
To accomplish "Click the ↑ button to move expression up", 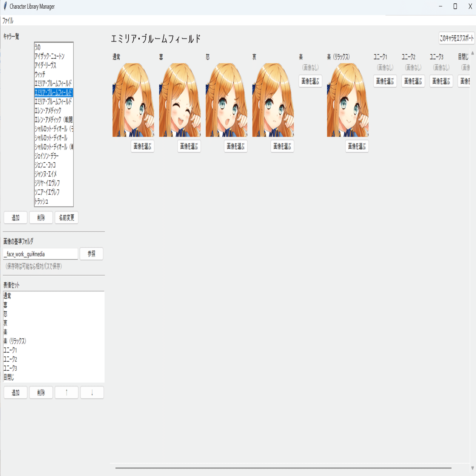I will [66, 392].
